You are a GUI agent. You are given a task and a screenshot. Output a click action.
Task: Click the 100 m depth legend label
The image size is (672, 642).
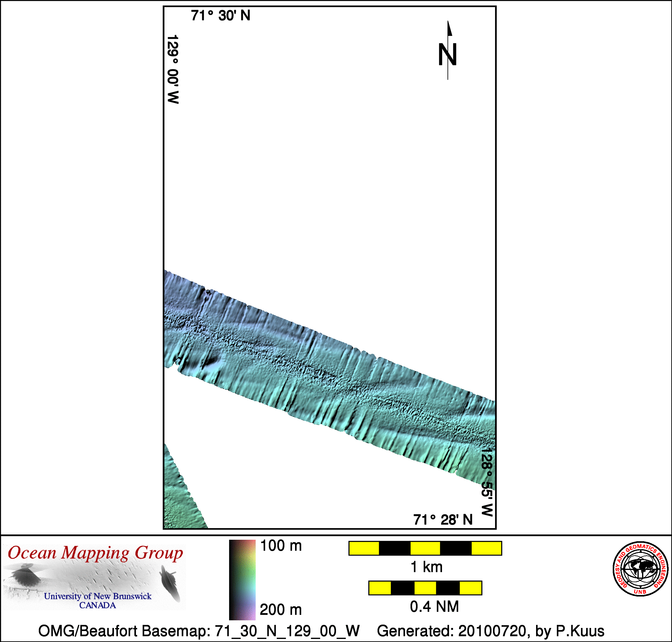click(x=281, y=546)
